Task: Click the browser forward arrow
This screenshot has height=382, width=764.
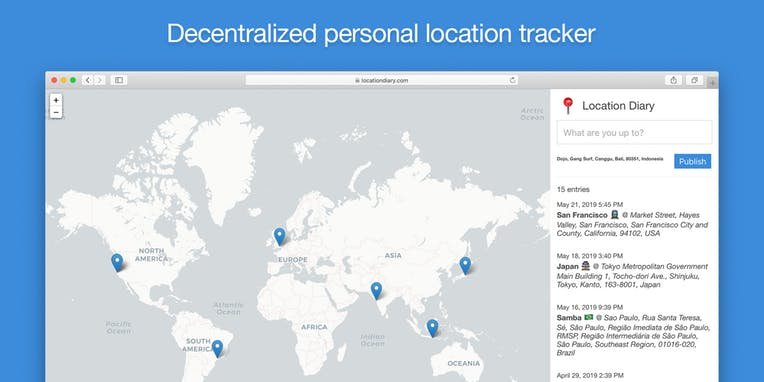Action: point(99,80)
